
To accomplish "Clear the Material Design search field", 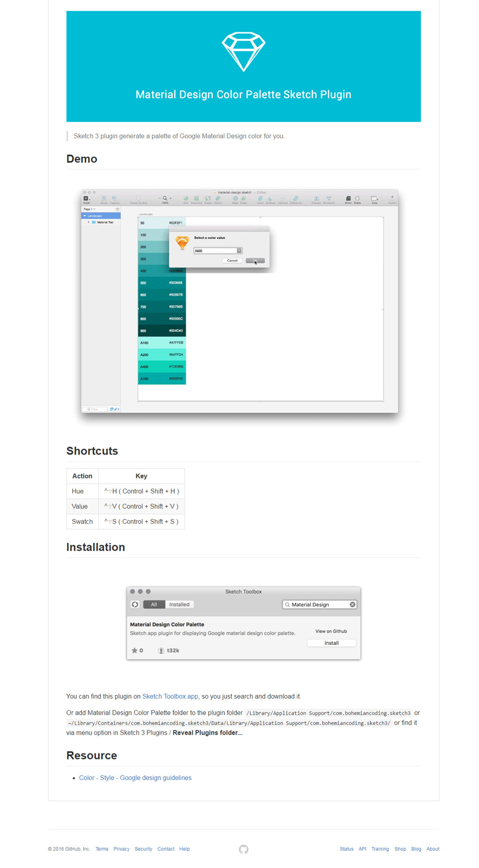I will coord(353,605).
